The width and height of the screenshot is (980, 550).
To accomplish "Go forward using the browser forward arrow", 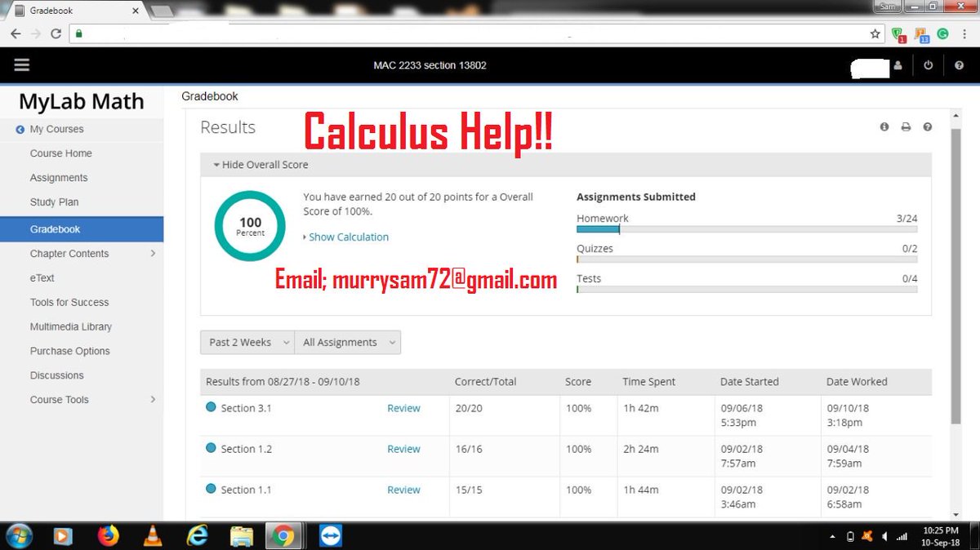I will pos(35,34).
